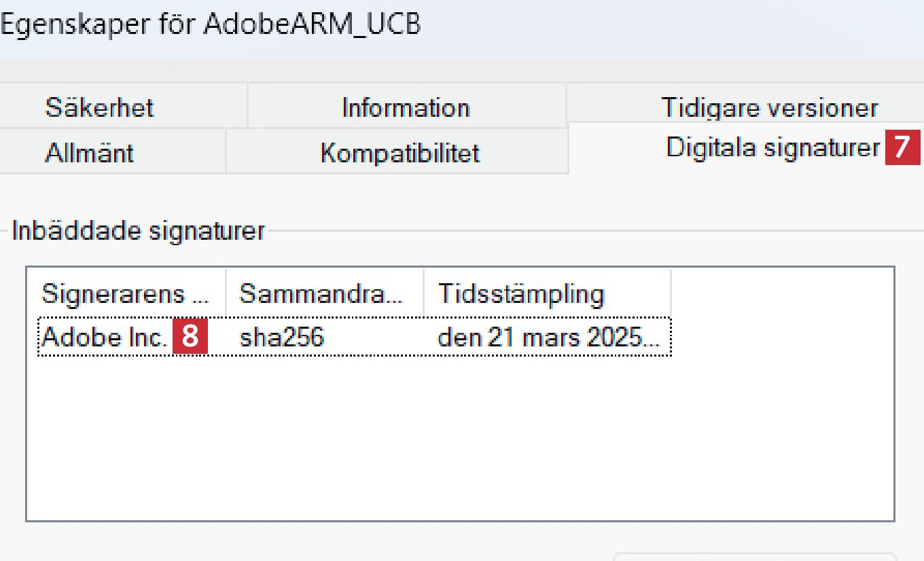Go to the Allmänt tab
This screenshot has width=924, height=561.
(89, 153)
